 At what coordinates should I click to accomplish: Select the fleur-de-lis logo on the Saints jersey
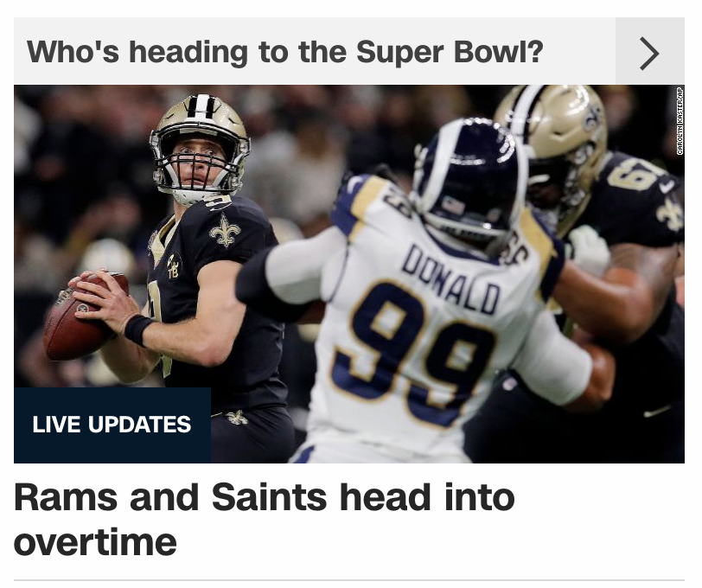point(225,230)
